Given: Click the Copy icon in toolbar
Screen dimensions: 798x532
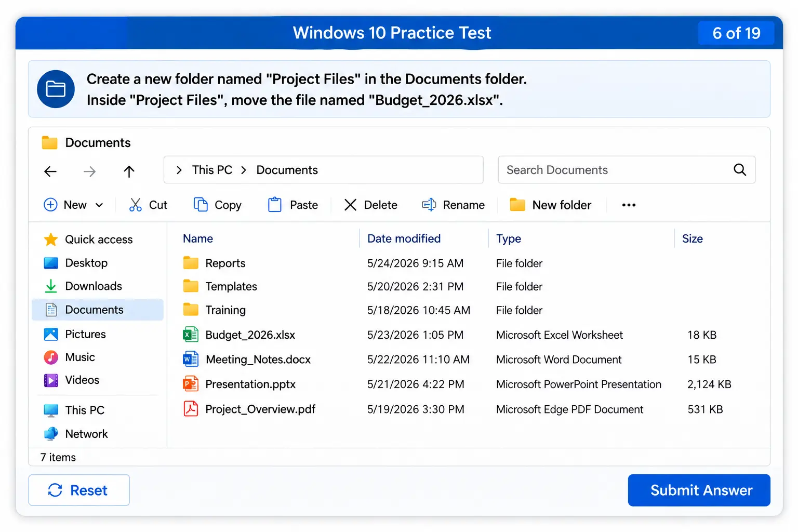Looking at the screenshot, I should coord(201,205).
